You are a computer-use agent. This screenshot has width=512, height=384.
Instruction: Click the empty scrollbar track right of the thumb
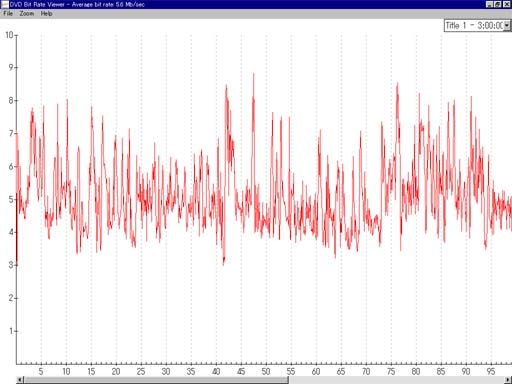(x=397, y=380)
